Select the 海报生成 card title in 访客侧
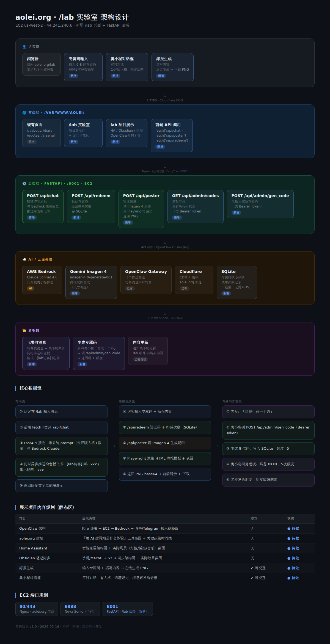This screenshot has width=330, height=644. pos(164,59)
